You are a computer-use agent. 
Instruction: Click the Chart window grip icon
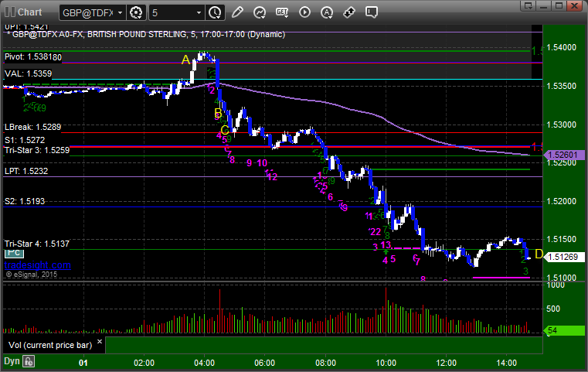(10, 12)
